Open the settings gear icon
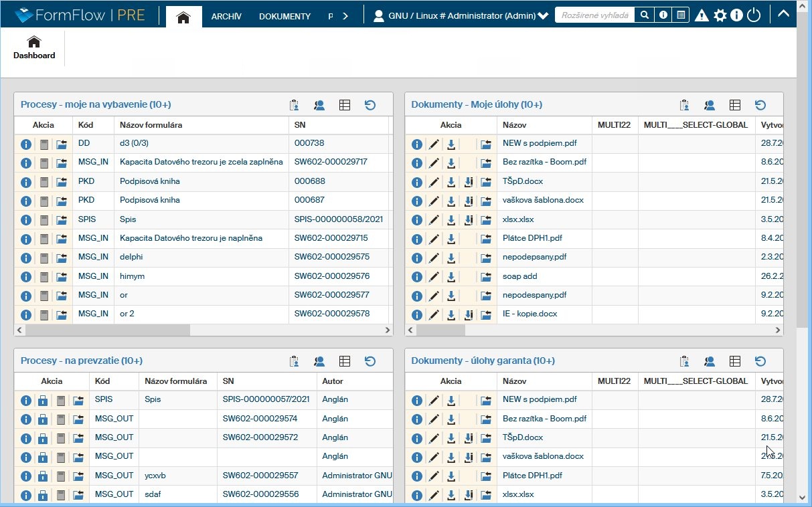This screenshot has width=812, height=507. (x=720, y=16)
